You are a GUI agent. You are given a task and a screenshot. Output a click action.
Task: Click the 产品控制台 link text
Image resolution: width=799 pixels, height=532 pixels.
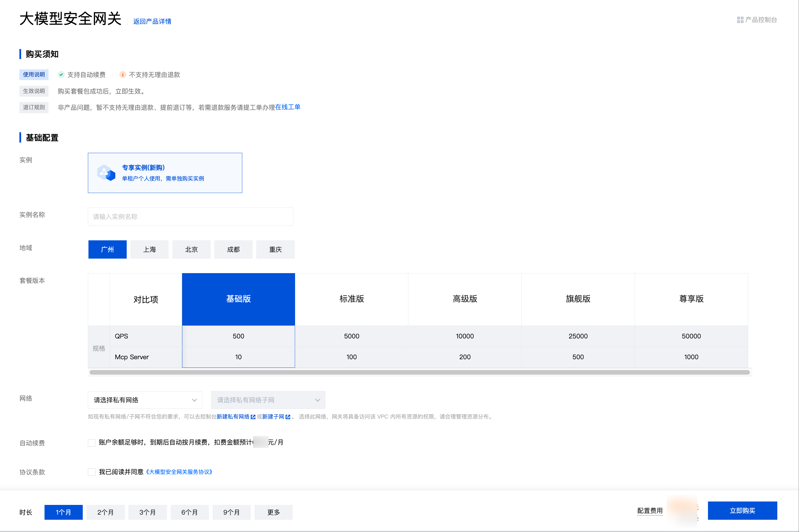click(x=761, y=20)
